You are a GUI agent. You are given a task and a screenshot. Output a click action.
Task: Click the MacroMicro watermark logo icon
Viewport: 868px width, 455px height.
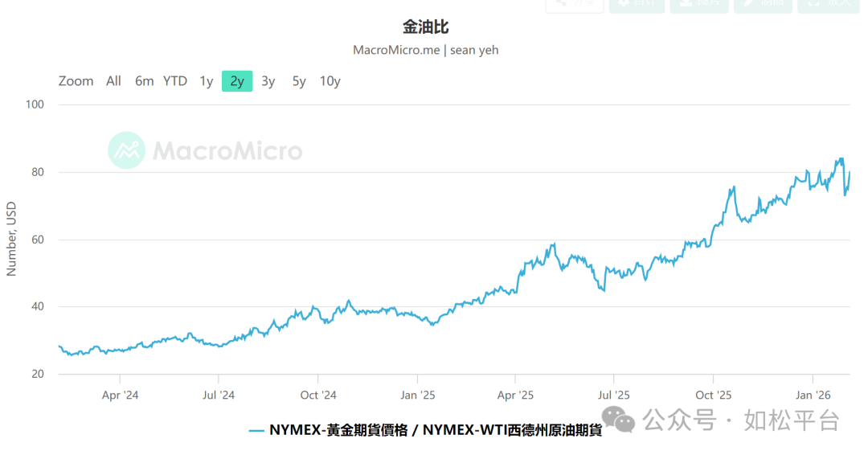[127, 150]
